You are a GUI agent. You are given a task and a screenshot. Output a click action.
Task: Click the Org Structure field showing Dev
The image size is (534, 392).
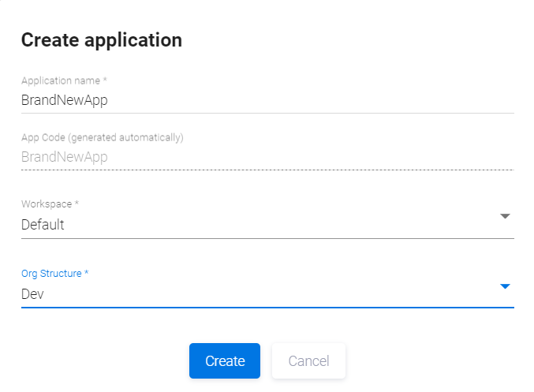(252, 294)
